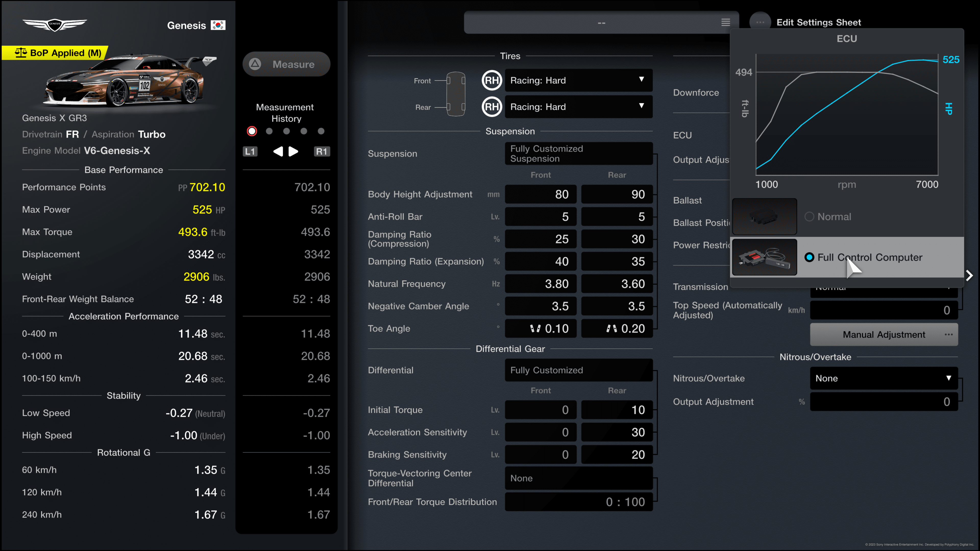Choose the Full Control Computer option
The width and height of the screenshot is (980, 551).
(x=848, y=257)
